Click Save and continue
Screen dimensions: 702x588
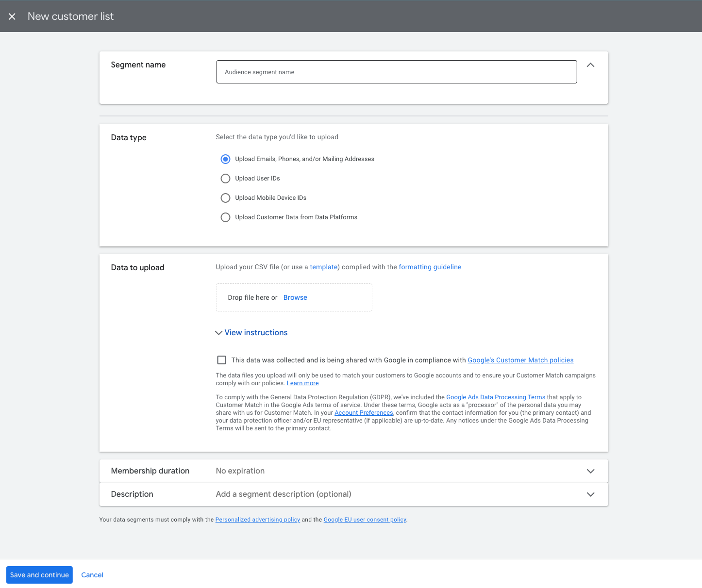coord(39,575)
